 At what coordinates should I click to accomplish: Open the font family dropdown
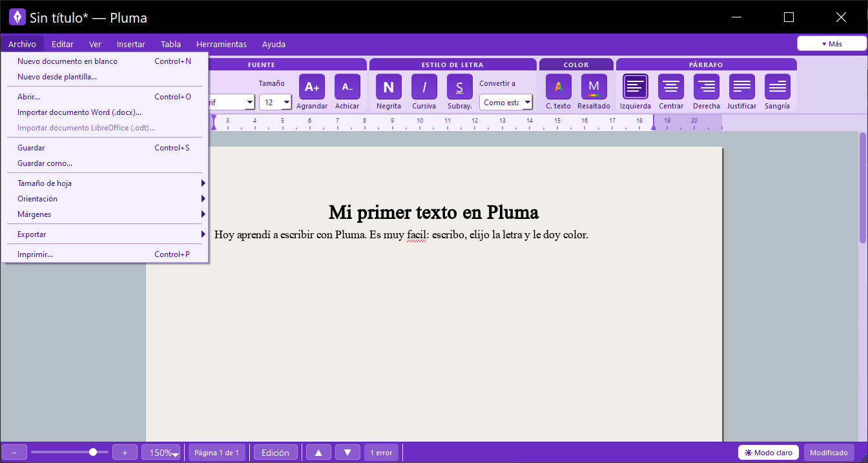point(231,102)
